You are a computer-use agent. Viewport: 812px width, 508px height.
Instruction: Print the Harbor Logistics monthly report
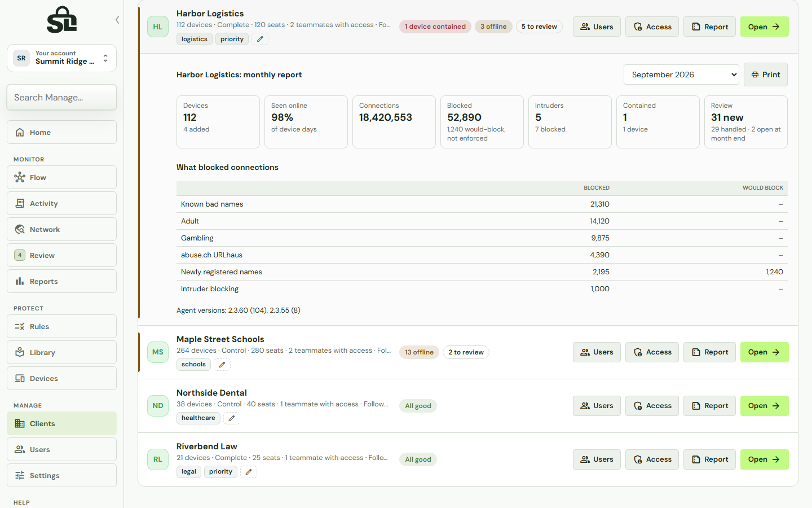pos(766,75)
